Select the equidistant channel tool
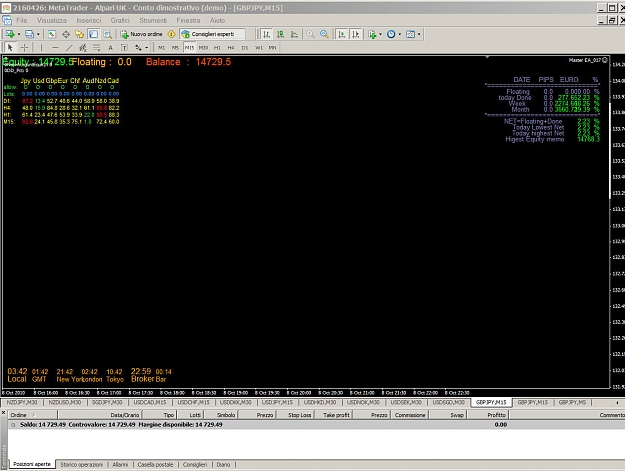Viewport: 625px width, 471px height. pyautogui.click(x=83, y=48)
